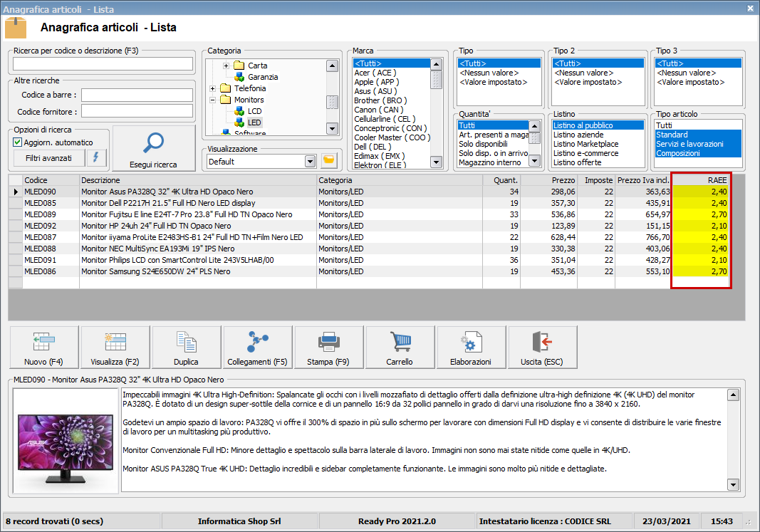Click Uscita (ESC) exit door icon
Screen dimensions: 760x532
point(542,342)
